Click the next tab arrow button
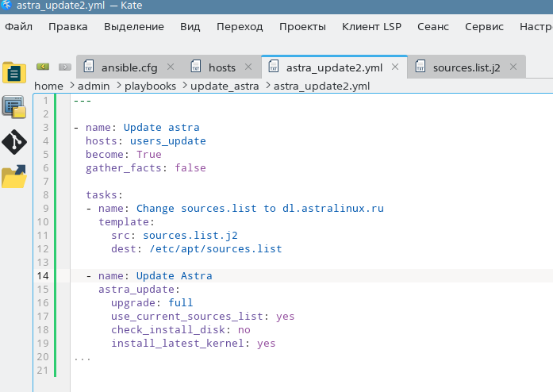 point(65,67)
